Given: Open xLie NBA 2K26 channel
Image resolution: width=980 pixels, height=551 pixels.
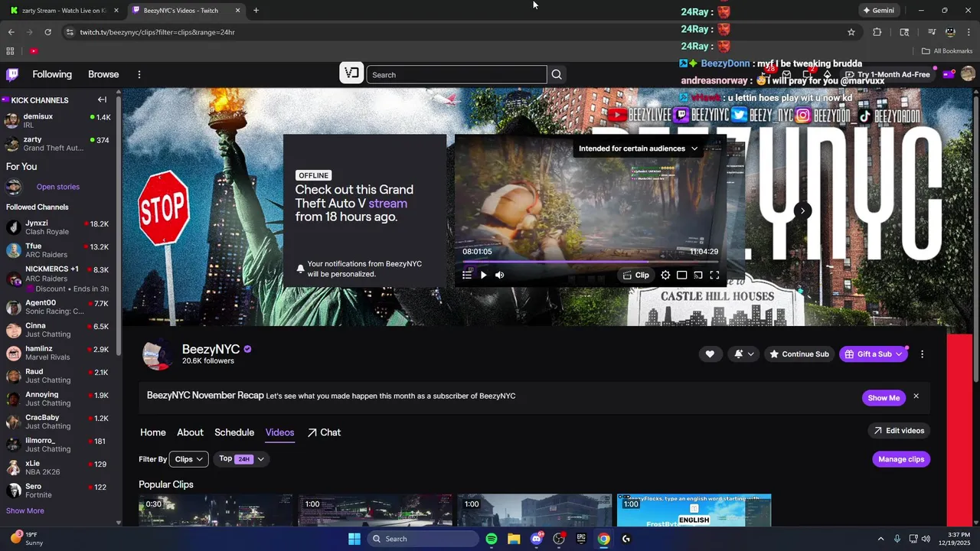Looking at the screenshot, I should 58,468.
